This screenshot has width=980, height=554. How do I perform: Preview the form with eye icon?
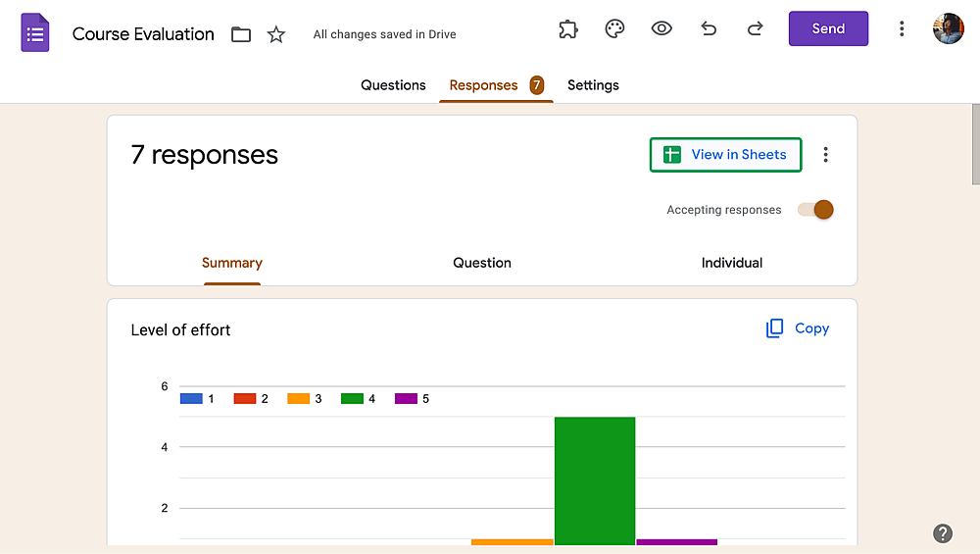coord(661,28)
